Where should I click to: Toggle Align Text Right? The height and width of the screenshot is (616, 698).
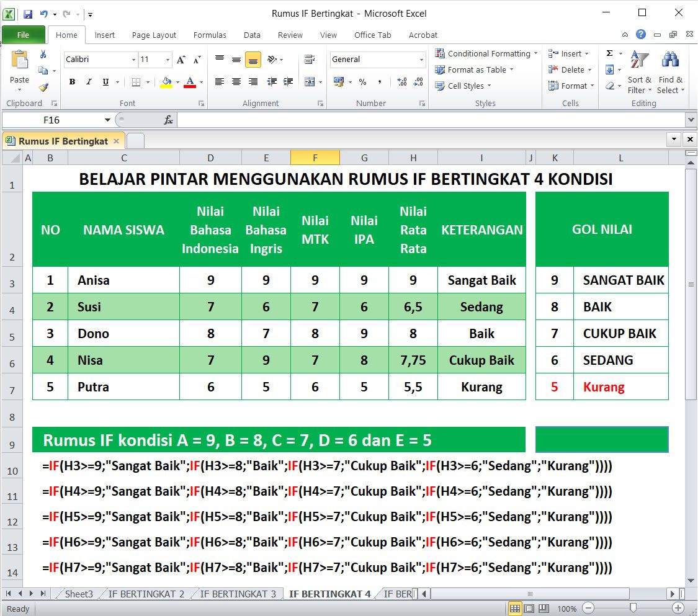pyautogui.click(x=253, y=81)
